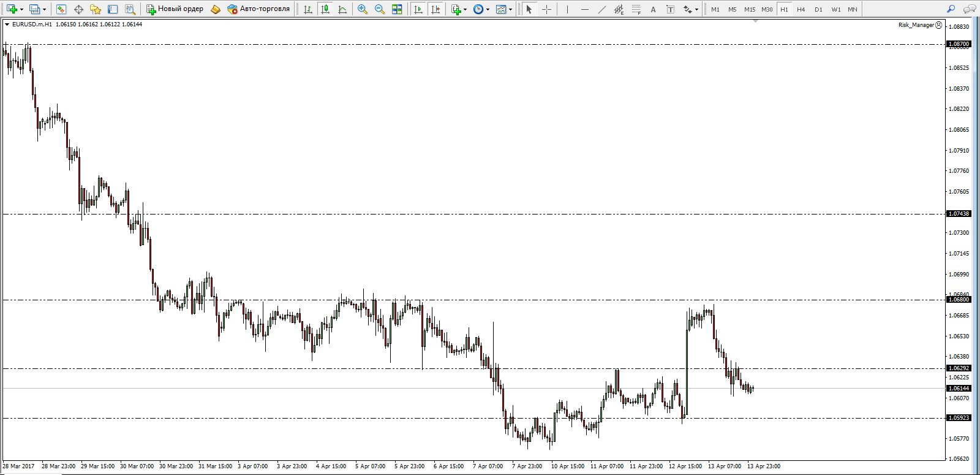Expand the Templates dropdown arrow
Viewport: 980px width, 475px height.
510,9
